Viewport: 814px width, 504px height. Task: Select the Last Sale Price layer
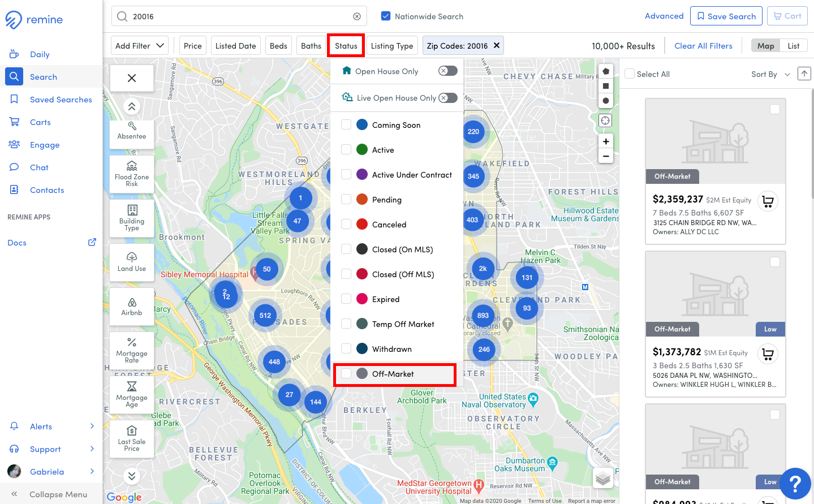click(x=132, y=439)
